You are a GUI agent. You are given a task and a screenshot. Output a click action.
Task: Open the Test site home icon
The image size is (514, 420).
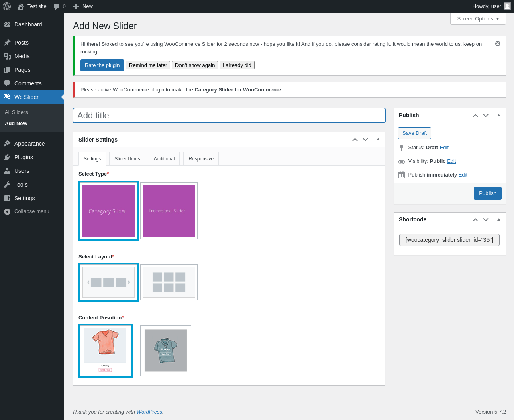pos(21,6)
